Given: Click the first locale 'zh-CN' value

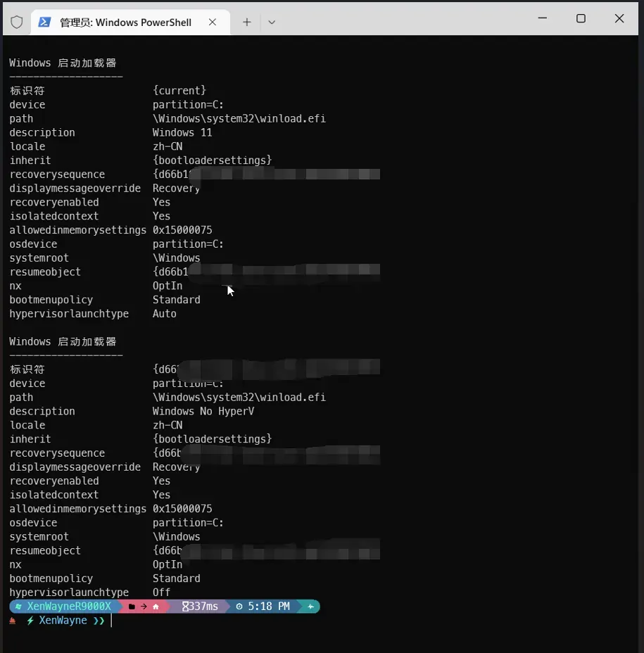Looking at the screenshot, I should pyautogui.click(x=168, y=146).
